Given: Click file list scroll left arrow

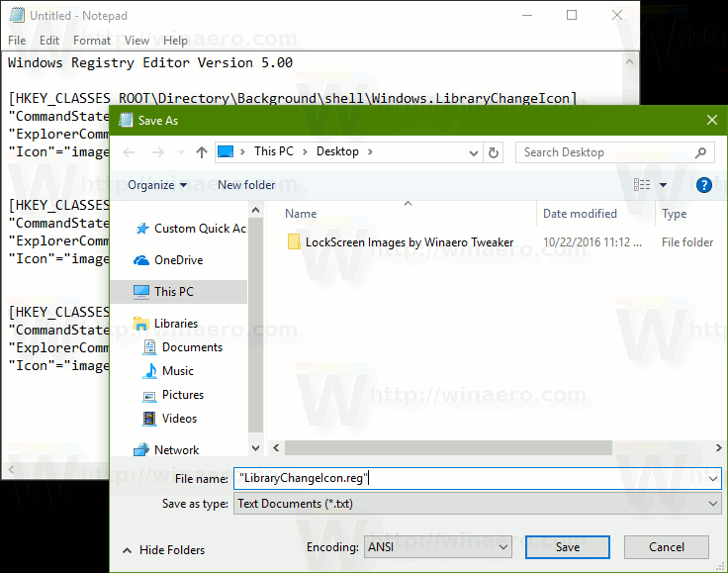Looking at the screenshot, I should point(276,448).
